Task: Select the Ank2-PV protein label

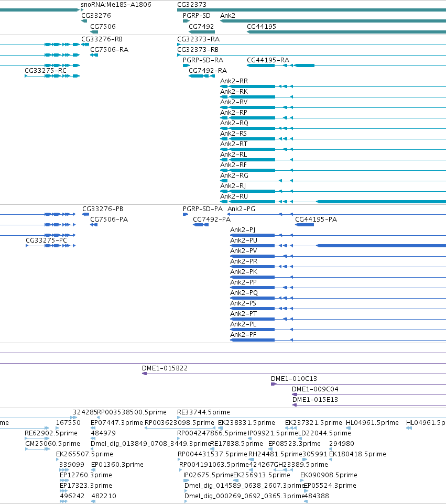Action: (243, 251)
